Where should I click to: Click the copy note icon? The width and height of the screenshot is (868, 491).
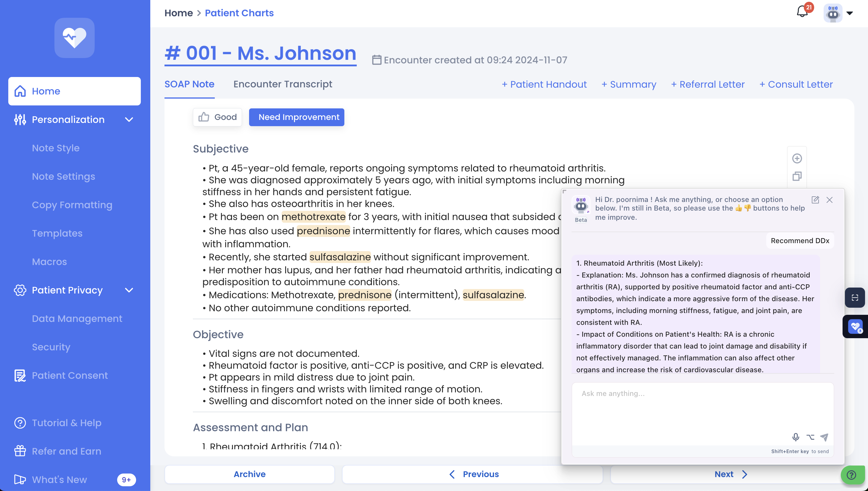pyautogui.click(x=797, y=176)
